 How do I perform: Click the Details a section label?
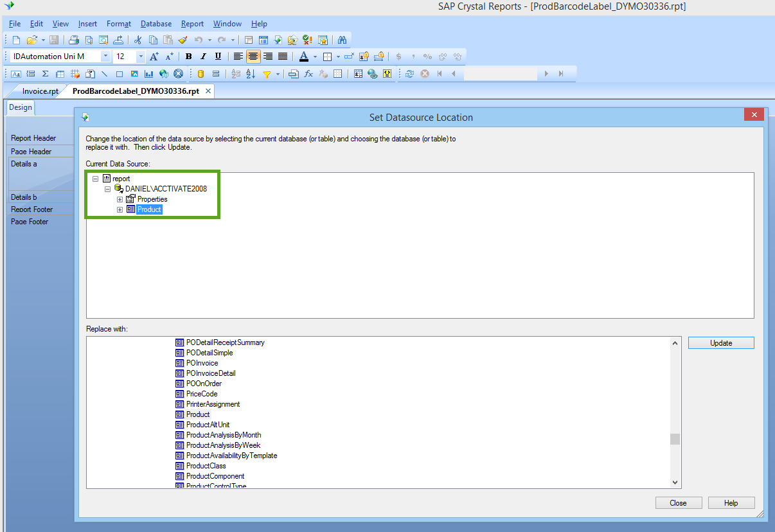(x=24, y=164)
